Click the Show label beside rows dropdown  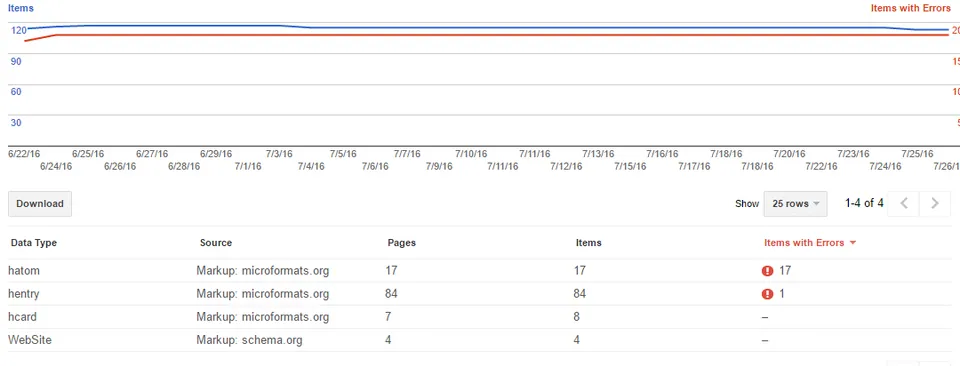click(x=747, y=204)
